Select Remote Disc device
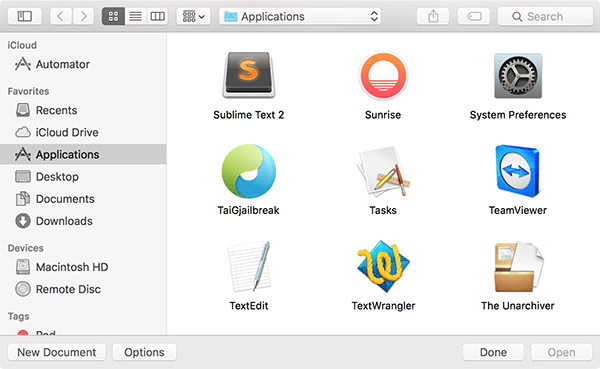The height and width of the screenshot is (369, 600). 83,289
